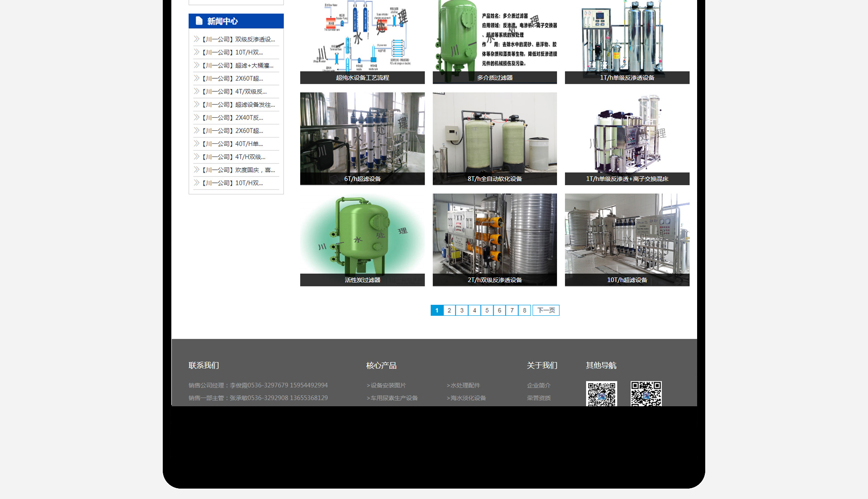Screen dimensions: 868x499
Task: Click the 其他导航 footer heading
Action: 601,366
